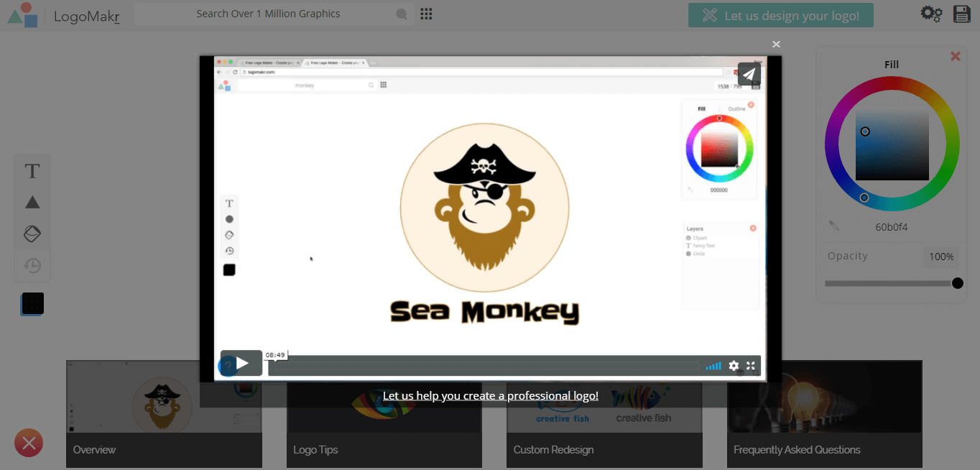This screenshot has width=980, height=470.
Task: Play the tutorial video
Action: (x=241, y=363)
